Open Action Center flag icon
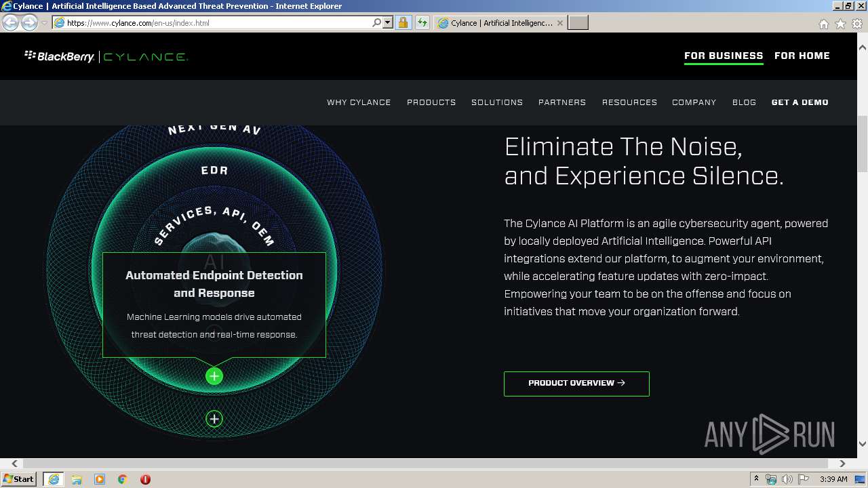Viewport: 868px width, 488px height. (803, 479)
